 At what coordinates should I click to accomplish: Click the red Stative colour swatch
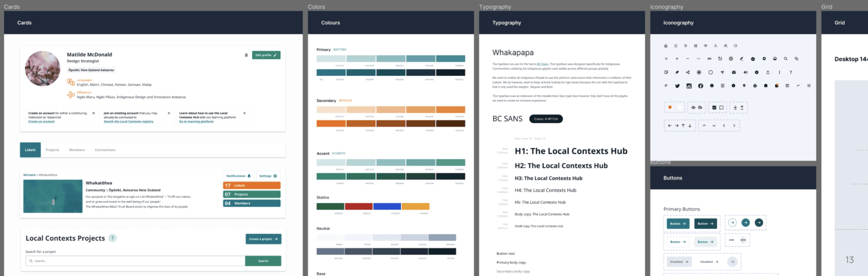click(x=359, y=206)
